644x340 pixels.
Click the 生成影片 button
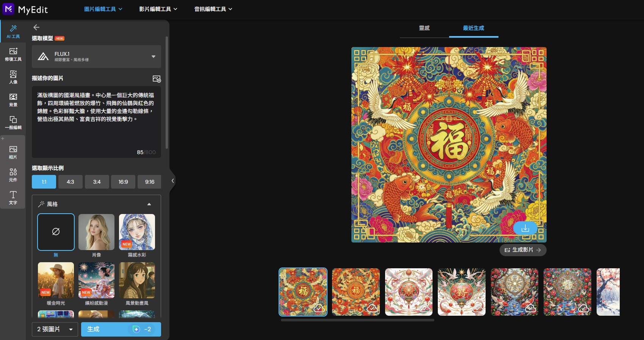[x=523, y=250]
